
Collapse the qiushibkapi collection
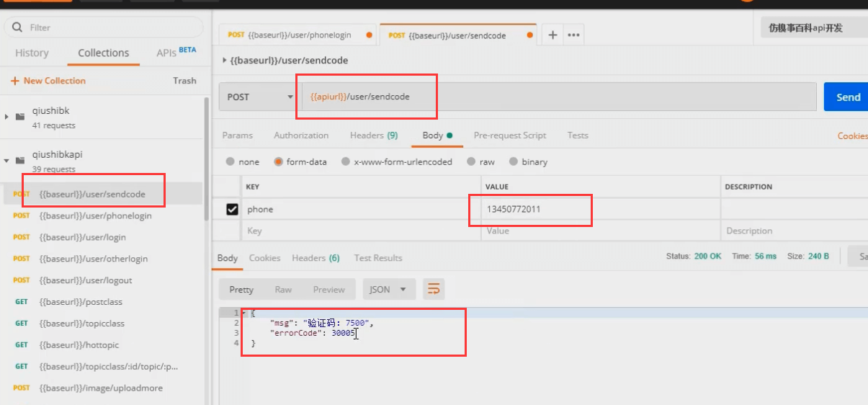pos(7,160)
